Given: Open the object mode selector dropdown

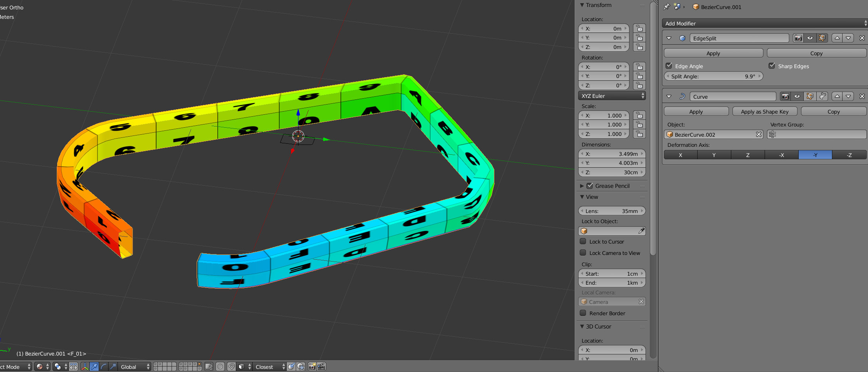Looking at the screenshot, I should pyautogui.click(x=16, y=367).
